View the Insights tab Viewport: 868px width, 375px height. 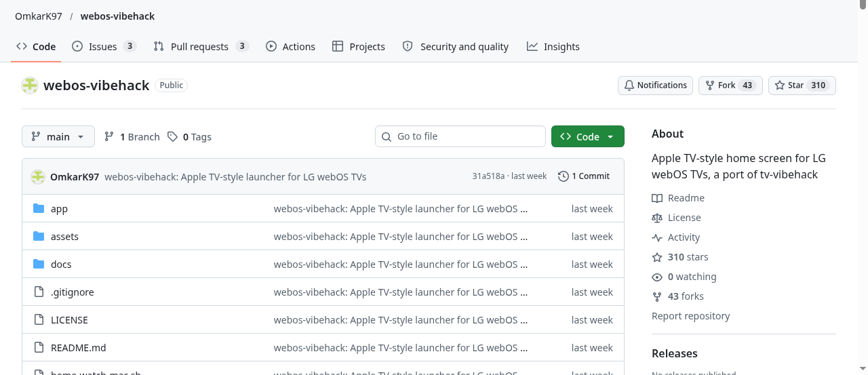click(553, 46)
